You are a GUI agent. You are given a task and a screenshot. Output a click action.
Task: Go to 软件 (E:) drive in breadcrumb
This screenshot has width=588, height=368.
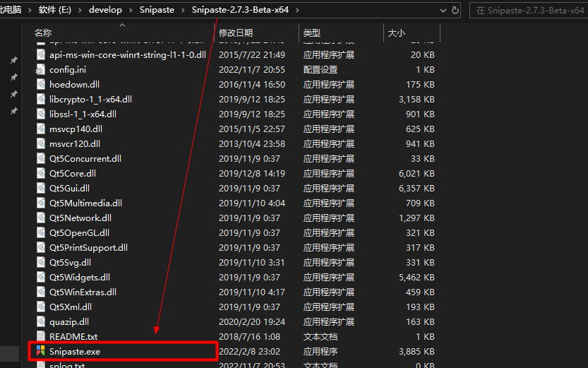[55, 10]
